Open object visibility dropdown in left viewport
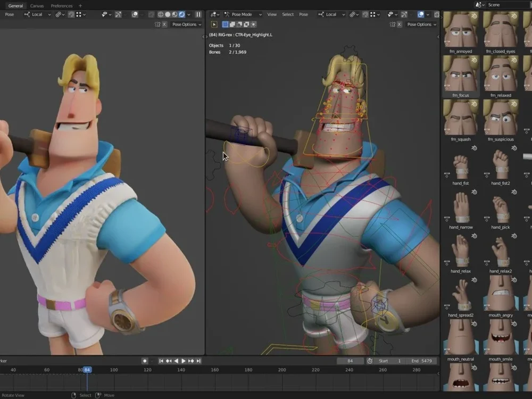The width and height of the screenshot is (532, 399). [x=106, y=14]
